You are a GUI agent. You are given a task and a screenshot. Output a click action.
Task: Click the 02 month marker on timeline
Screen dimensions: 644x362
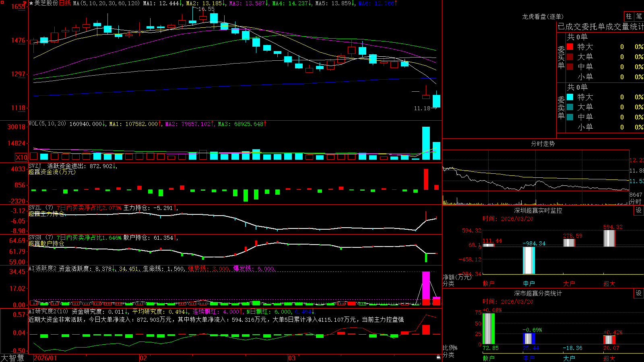pos(143,358)
